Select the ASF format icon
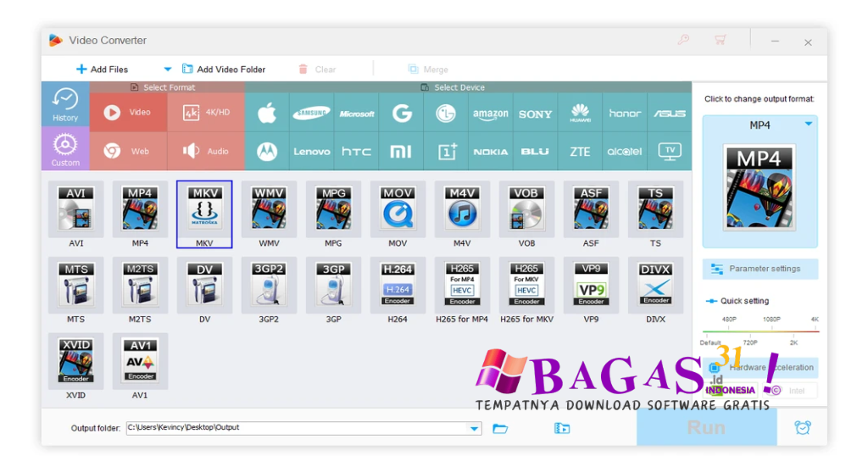Viewport: 868px width, 456px height. coord(591,209)
